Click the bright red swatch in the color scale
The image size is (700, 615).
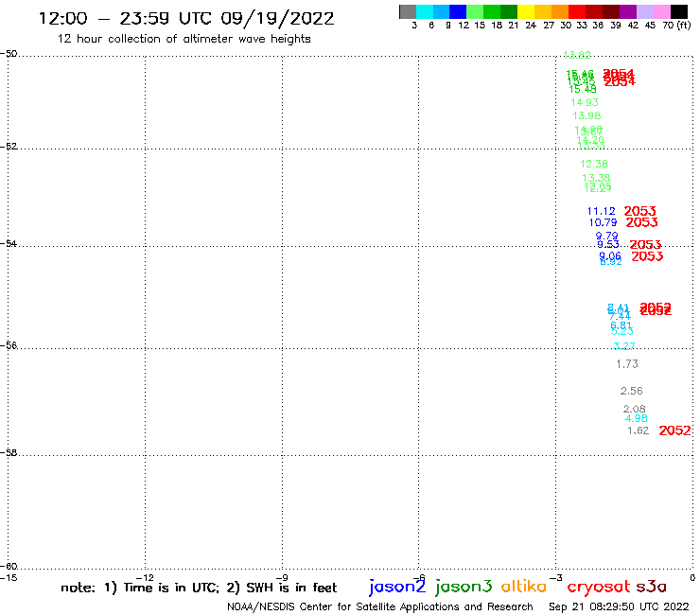(x=577, y=11)
